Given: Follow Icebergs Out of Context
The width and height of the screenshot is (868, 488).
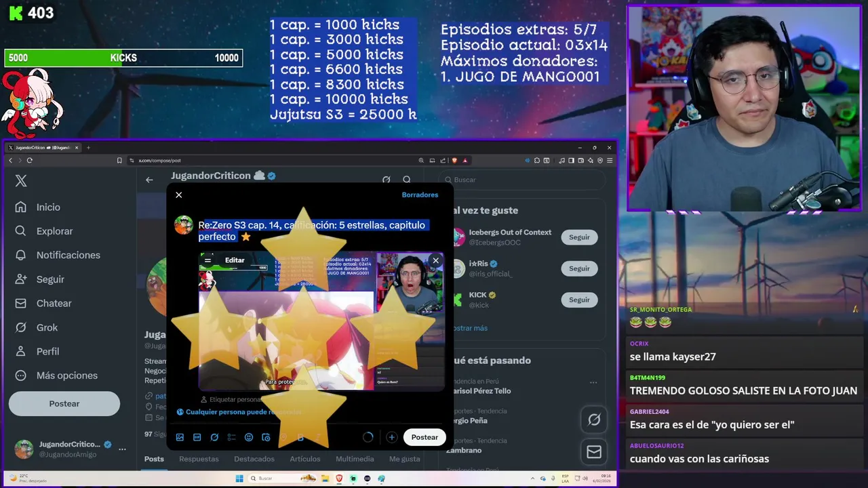Looking at the screenshot, I should tap(579, 237).
